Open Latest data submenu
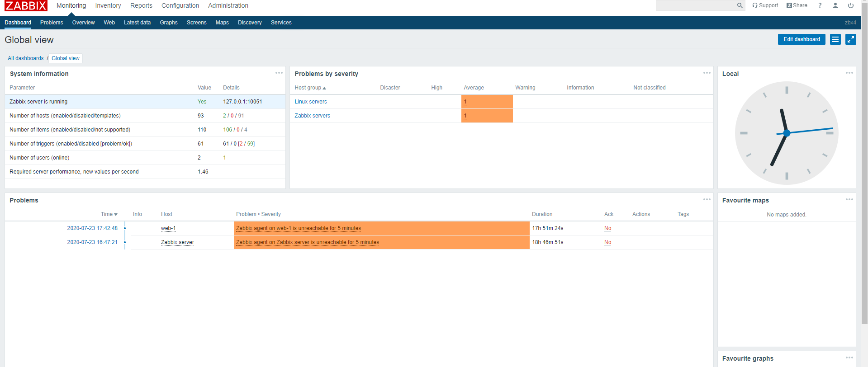The width and height of the screenshot is (868, 367). (x=137, y=23)
